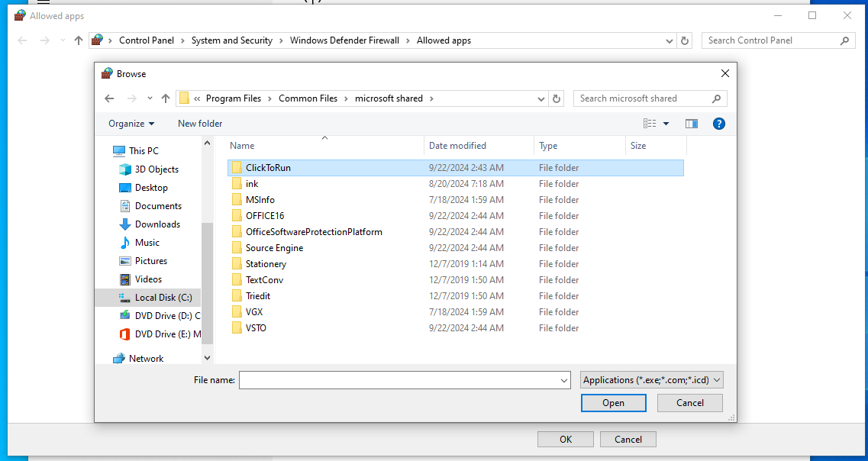
Task: Select the MSInfo folder icon
Action: point(237,200)
